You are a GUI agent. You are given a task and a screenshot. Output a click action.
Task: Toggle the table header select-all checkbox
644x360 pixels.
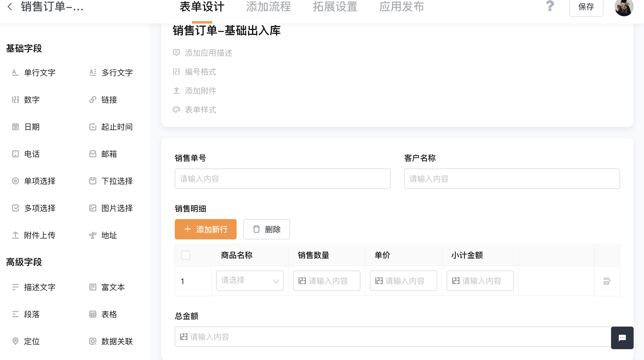click(x=186, y=255)
